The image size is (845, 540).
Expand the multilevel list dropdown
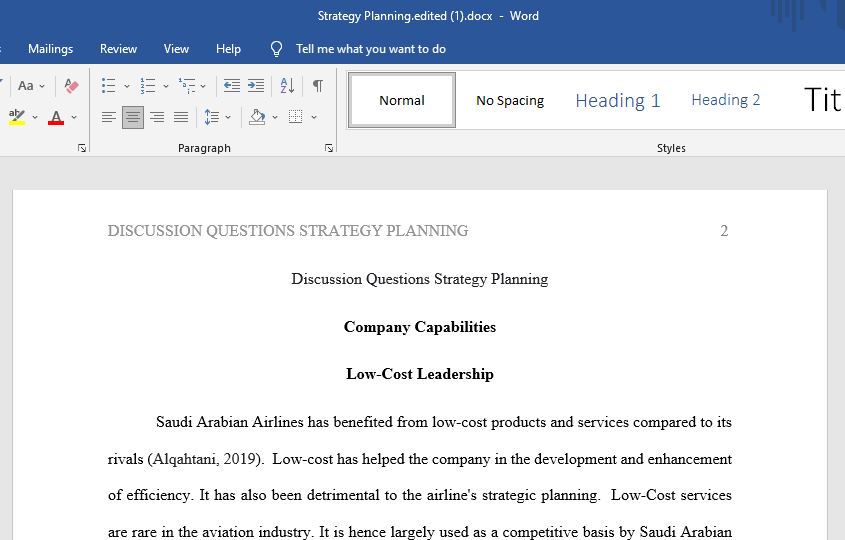coord(203,86)
